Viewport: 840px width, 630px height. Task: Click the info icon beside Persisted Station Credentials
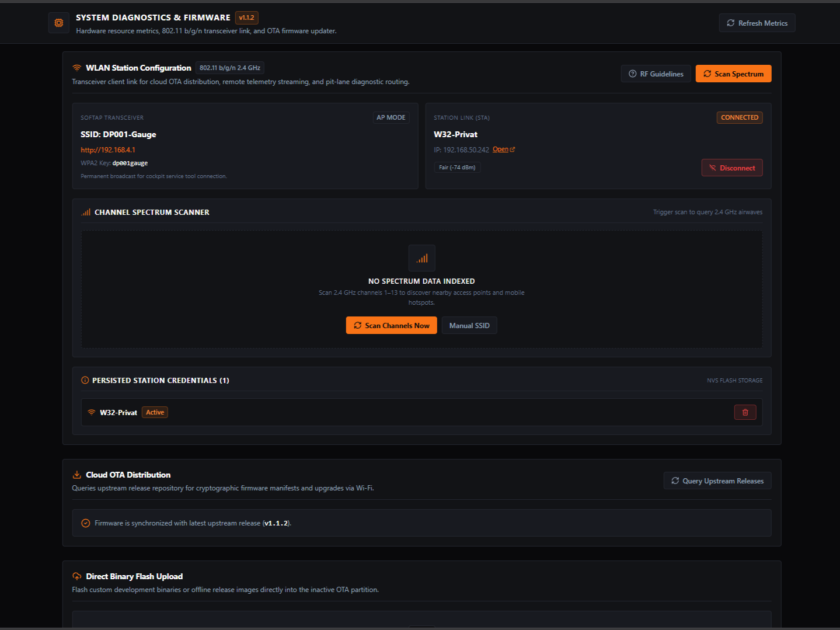click(x=85, y=380)
